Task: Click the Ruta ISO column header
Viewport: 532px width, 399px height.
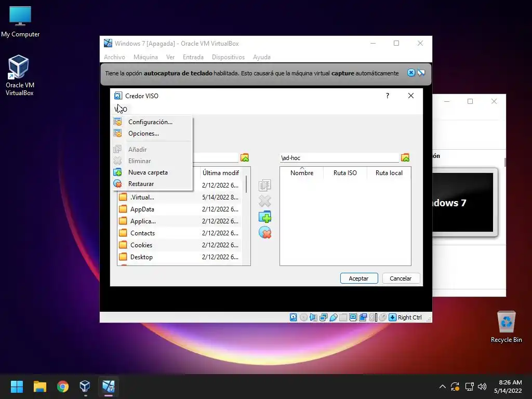Action: [345, 172]
